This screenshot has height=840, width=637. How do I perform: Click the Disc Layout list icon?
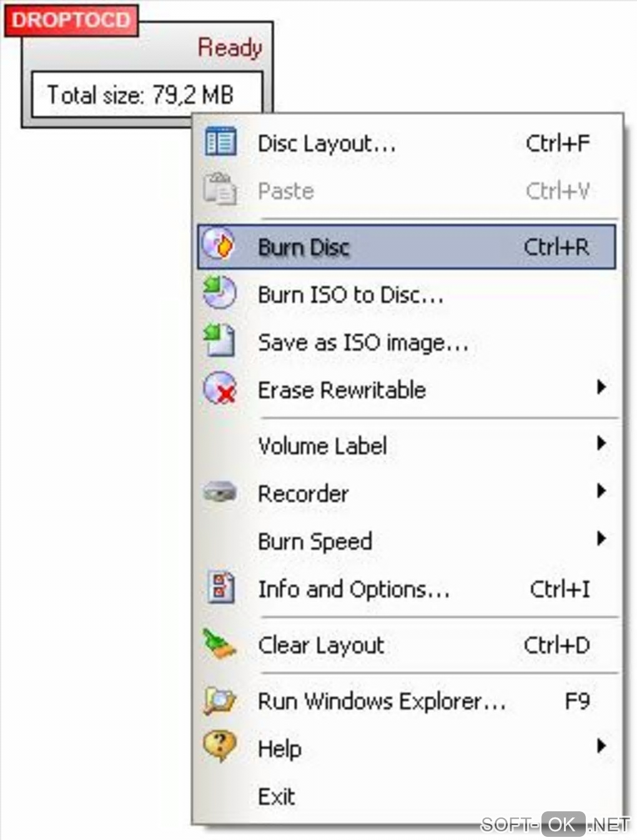[x=220, y=142]
